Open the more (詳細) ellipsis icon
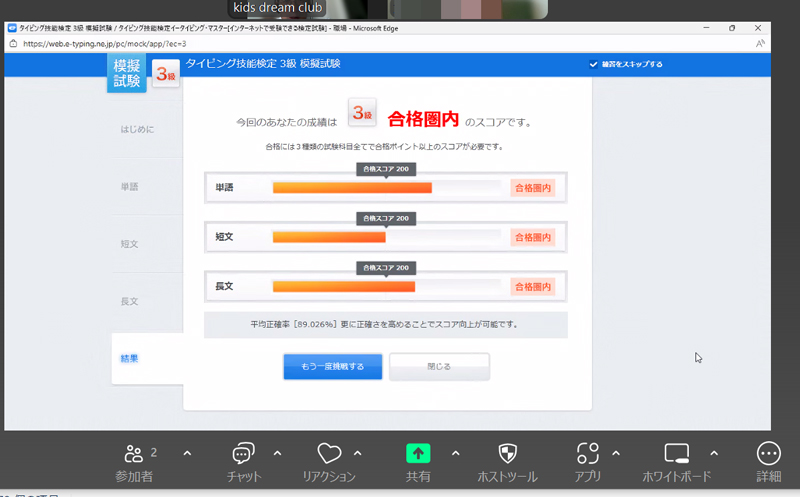The image size is (800, 497). [768, 453]
